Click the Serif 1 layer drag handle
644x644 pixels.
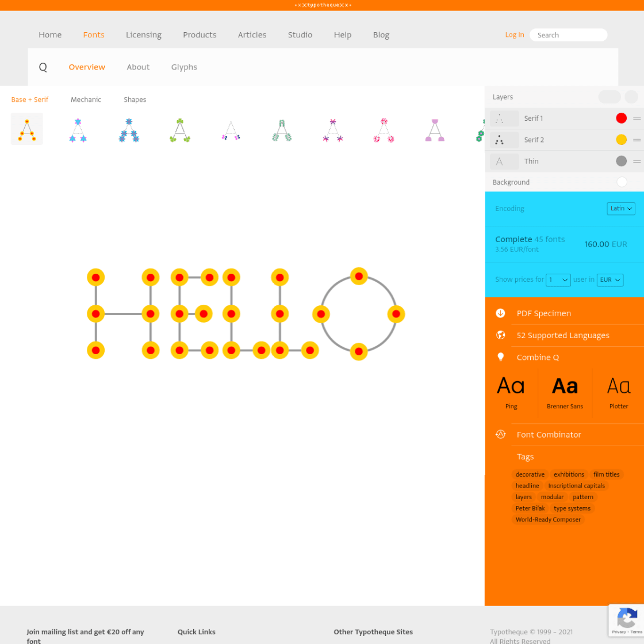[x=637, y=118]
